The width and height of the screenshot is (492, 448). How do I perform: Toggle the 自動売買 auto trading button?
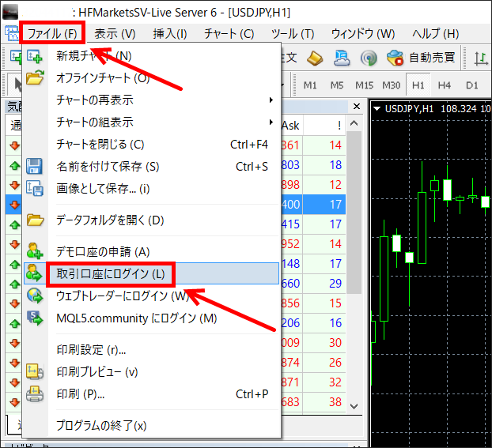tap(421, 58)
